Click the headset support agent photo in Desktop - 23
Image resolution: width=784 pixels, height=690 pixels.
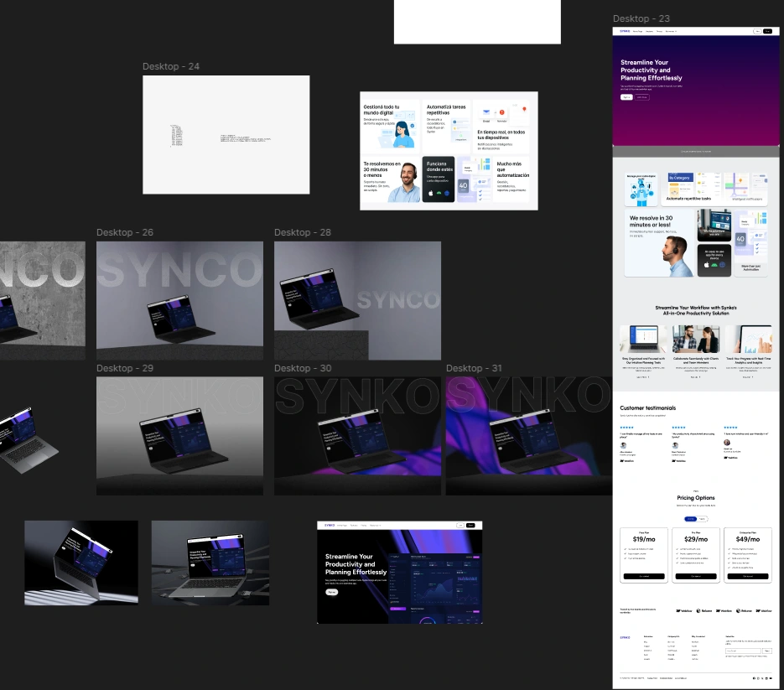tap(676, 257)
